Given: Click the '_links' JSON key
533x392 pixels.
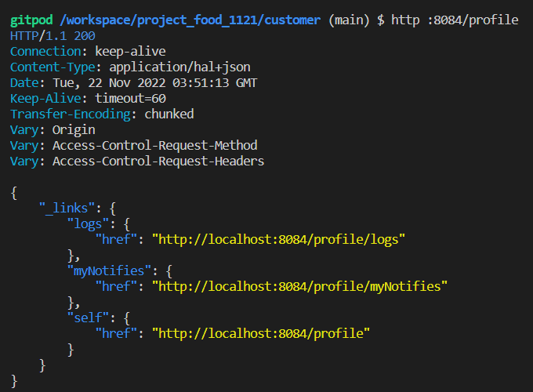Looking at the screenshot, I should pyautogui.click(x=67, y=208).
